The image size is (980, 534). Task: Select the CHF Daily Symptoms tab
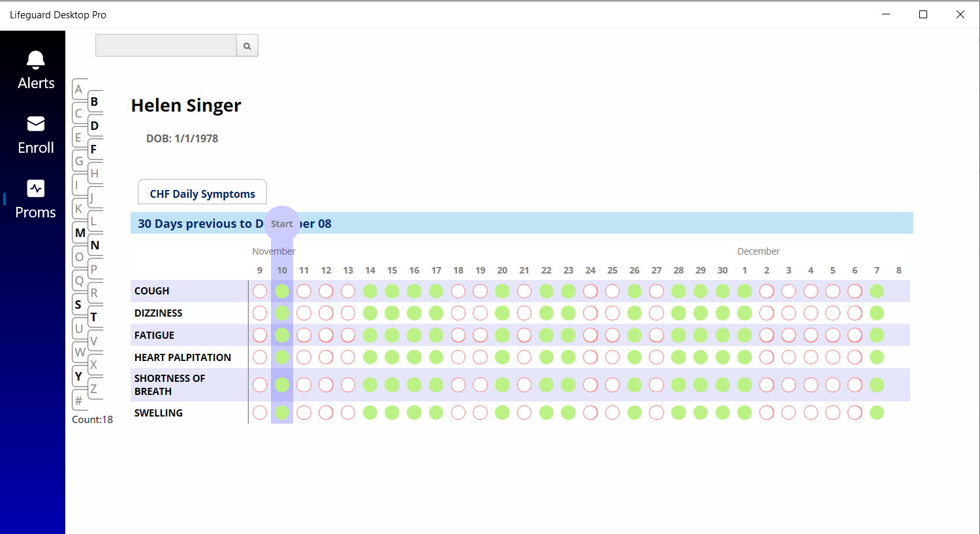tap(202, 192)
